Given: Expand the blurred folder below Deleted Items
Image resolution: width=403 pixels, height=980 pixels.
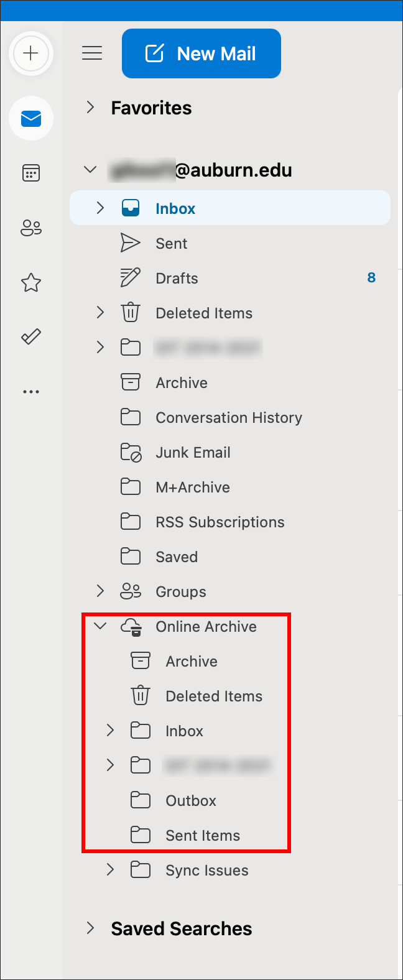Looking at the screenshot, I should [100, 348].
